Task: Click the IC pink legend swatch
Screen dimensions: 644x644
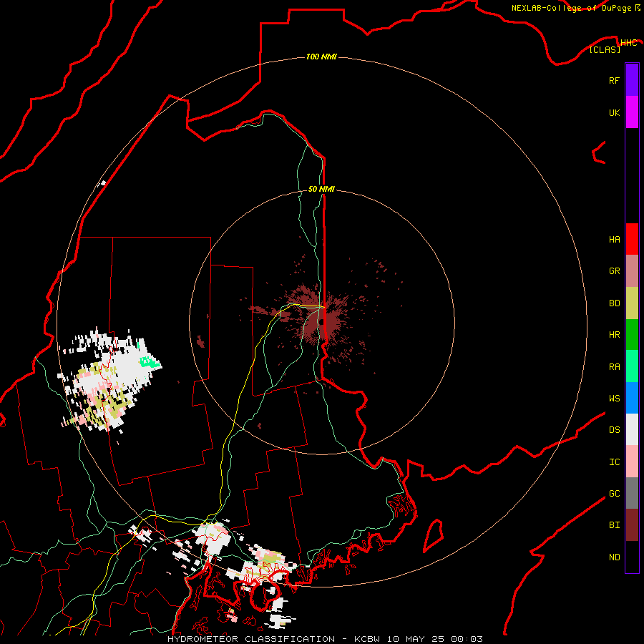Action: tap(632, 462)
